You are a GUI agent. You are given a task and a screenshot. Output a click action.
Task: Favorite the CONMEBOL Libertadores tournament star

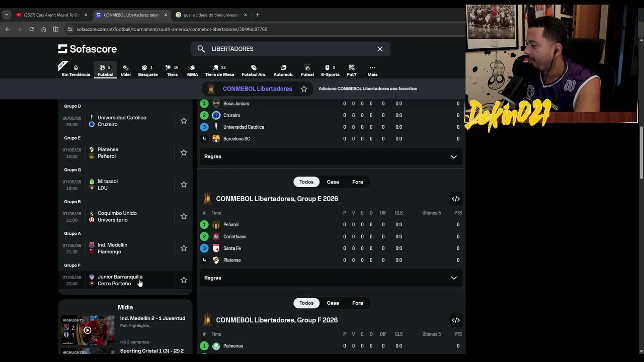tap(304, 89)
